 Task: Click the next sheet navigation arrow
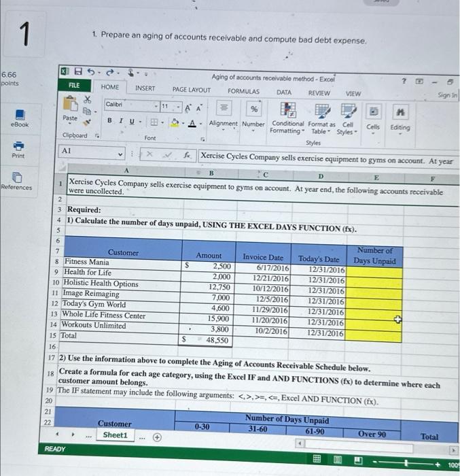click(x=73, y=435)
